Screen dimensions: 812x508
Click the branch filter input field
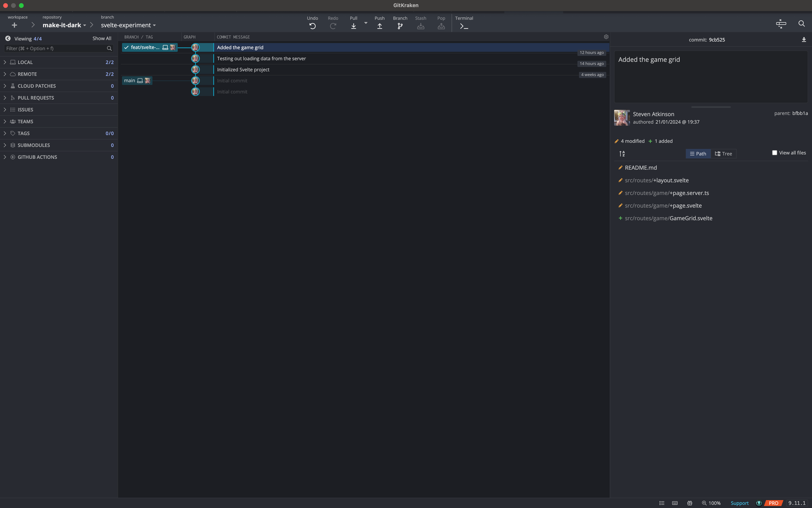click(x=55, y=48)
